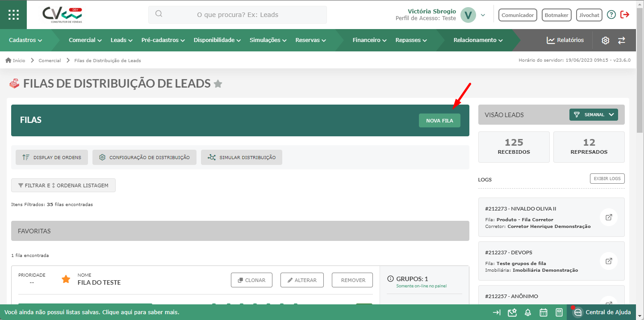The height and width of the screenshot is (320, 644).
Task: Open the settings gear icon in navbar
Action: 605,40
